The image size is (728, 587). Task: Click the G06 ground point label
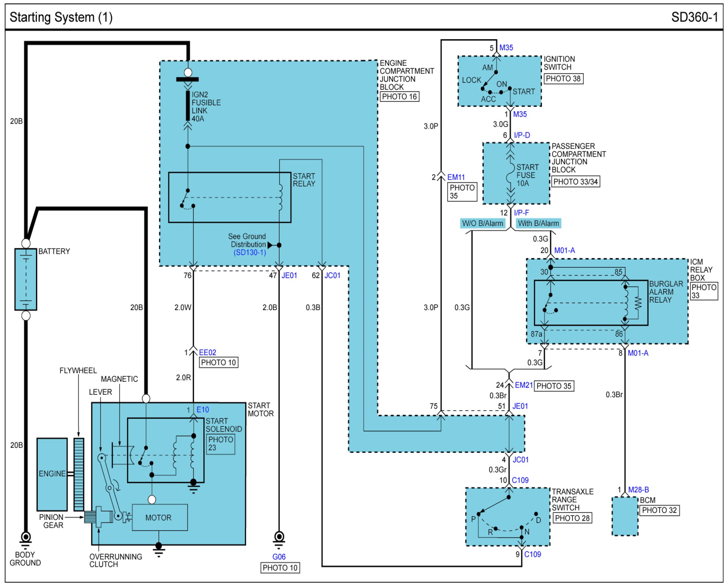coord(279,557)
